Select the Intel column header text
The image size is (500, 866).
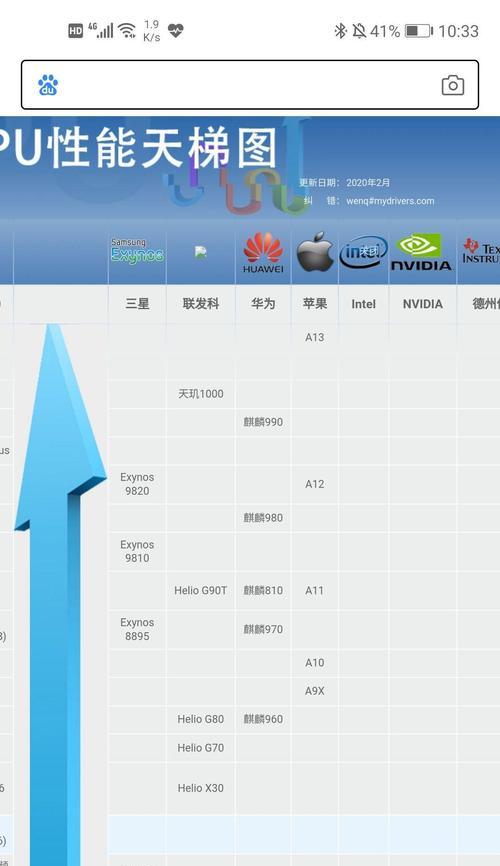(364, 304)
